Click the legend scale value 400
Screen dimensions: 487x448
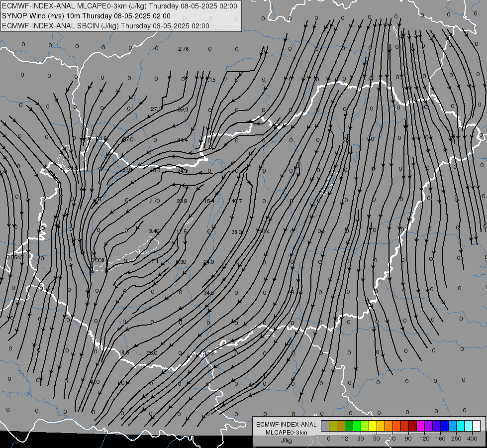tap(472, 439)
